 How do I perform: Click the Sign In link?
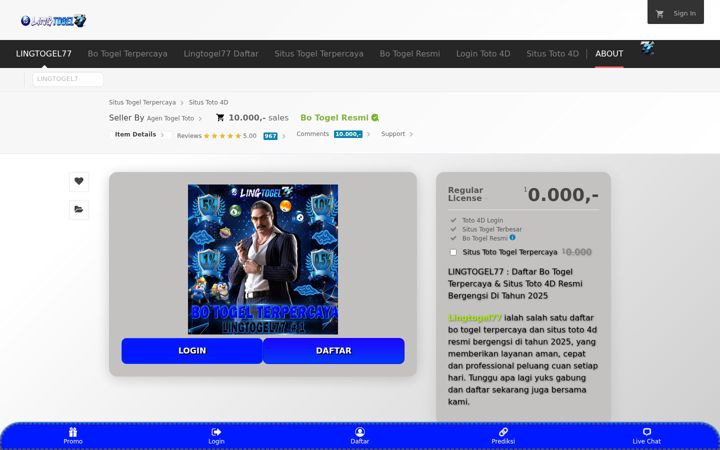click(x=684, y=13)
